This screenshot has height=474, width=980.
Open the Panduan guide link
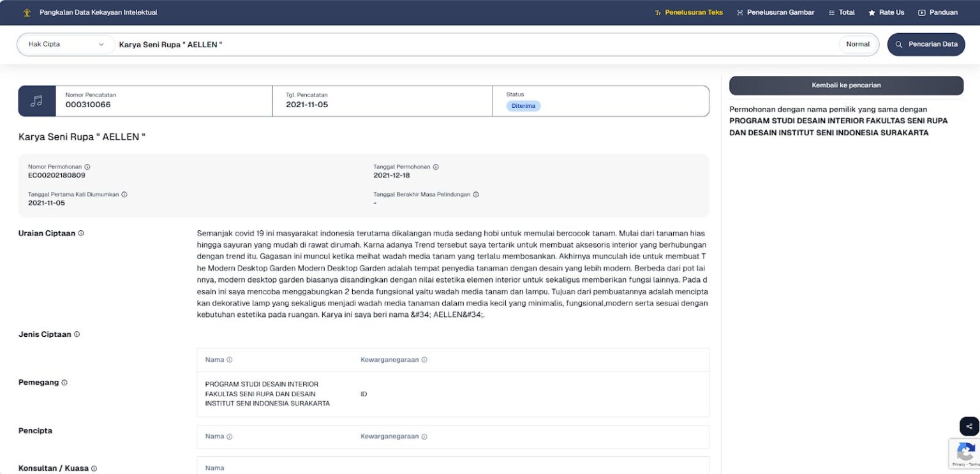pyautogui.click(x=938, y=13)
